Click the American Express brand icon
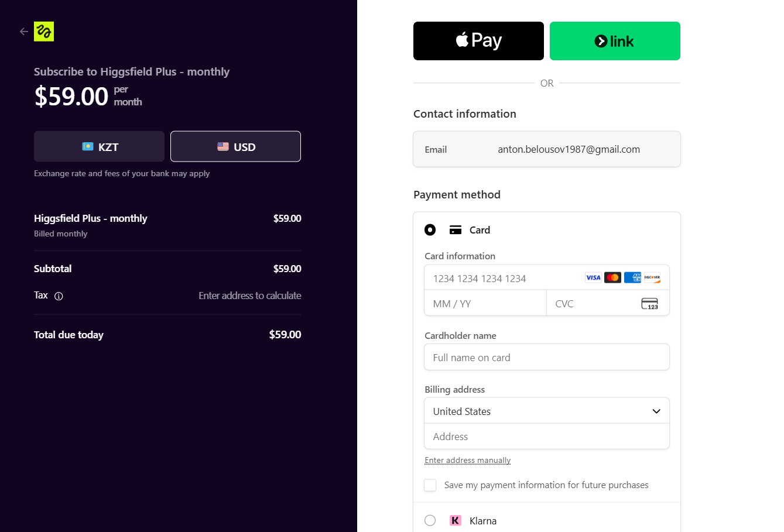The width and height of the screenshot is (784, 532). point(632,277)
